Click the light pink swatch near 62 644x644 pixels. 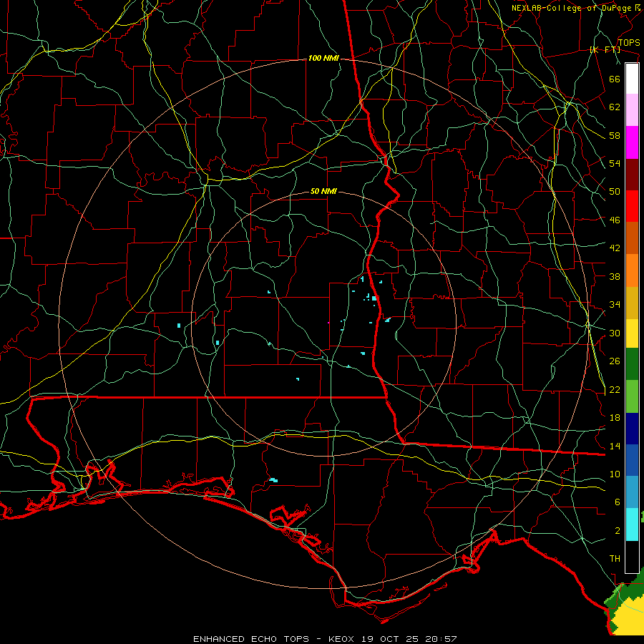pos(632,110)
